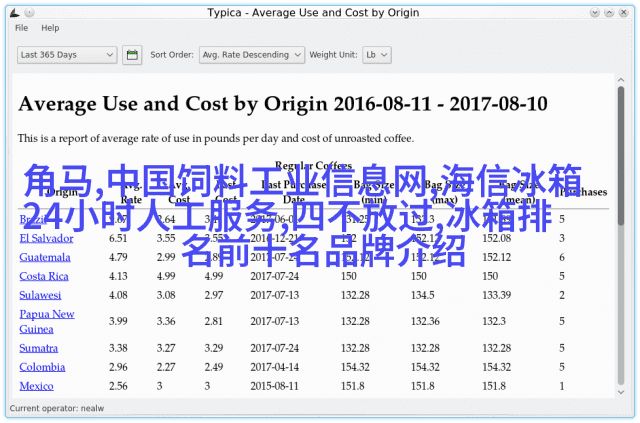Viewport: 640px width, 423px height.
Task: Click the Typica window menu icon in title bar
Action: [x=11, y=12]
